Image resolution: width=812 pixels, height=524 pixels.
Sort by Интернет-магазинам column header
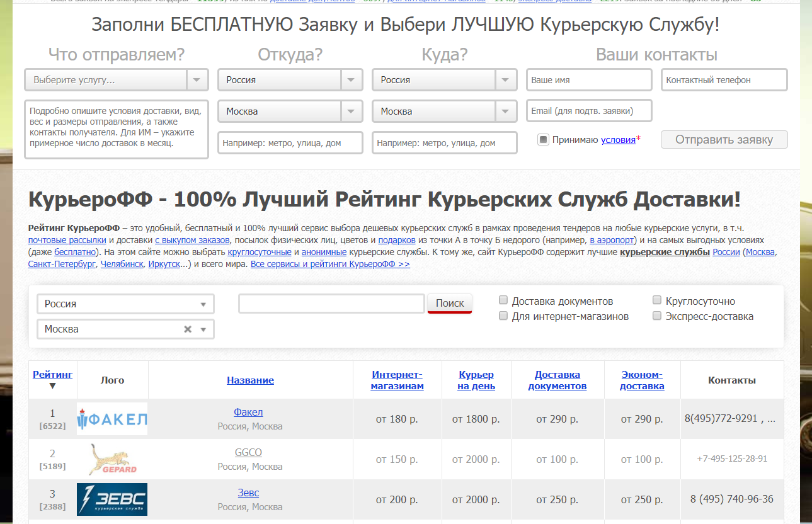tap(397, 380)
